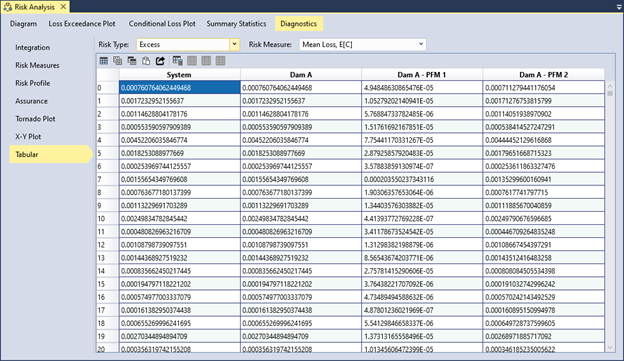Switch to the Summary Statistics tab
Viewport: 624px width, 361px height.
236,23
